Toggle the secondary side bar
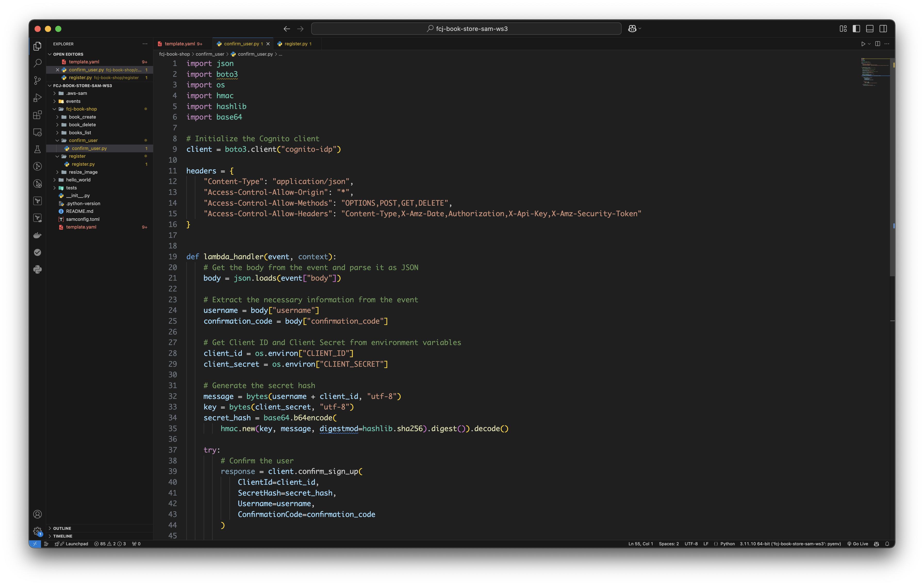The width and height of the screenshot is (924, 586). pyautogui.click(x=883, y=29)
